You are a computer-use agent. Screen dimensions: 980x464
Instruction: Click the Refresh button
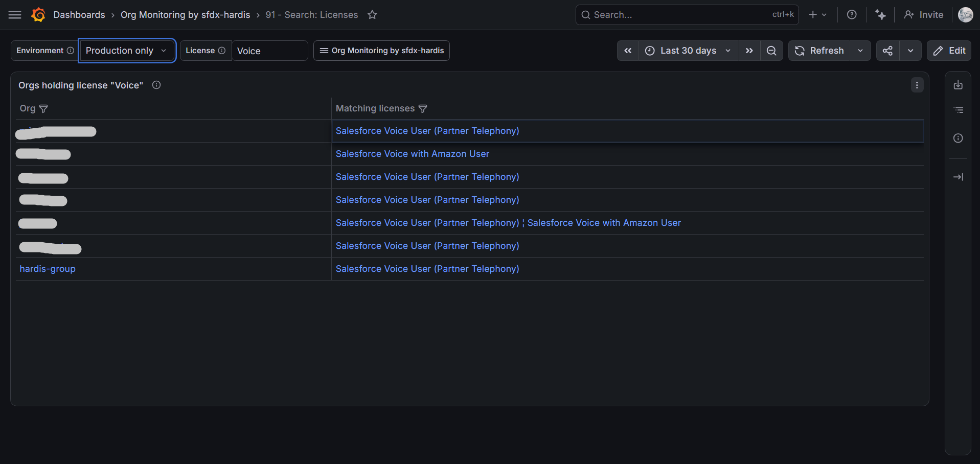(819, 51)
